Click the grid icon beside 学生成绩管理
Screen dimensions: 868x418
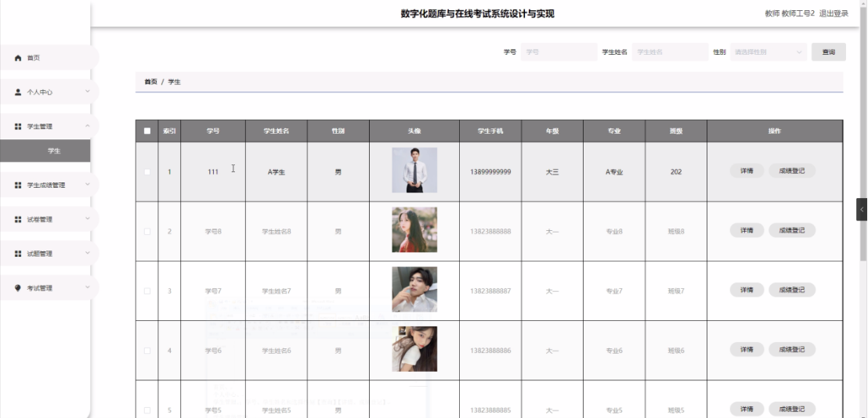coord(18,186)
